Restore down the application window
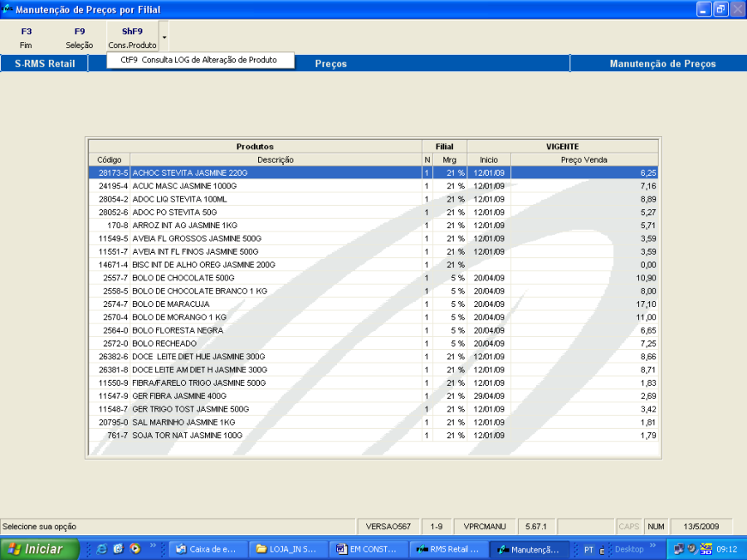The image size is (747, 560). click(720, 9)
